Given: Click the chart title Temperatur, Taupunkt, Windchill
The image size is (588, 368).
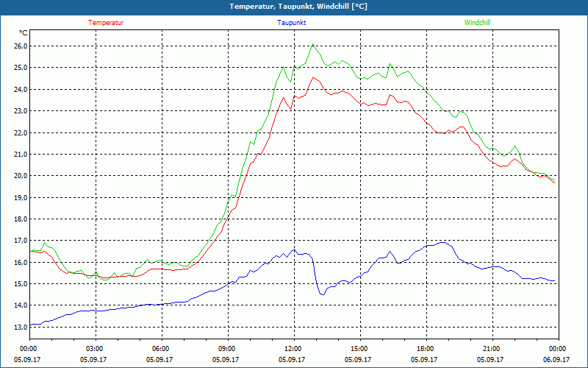Looking at the screenshot, I should [x=298, y=7].
